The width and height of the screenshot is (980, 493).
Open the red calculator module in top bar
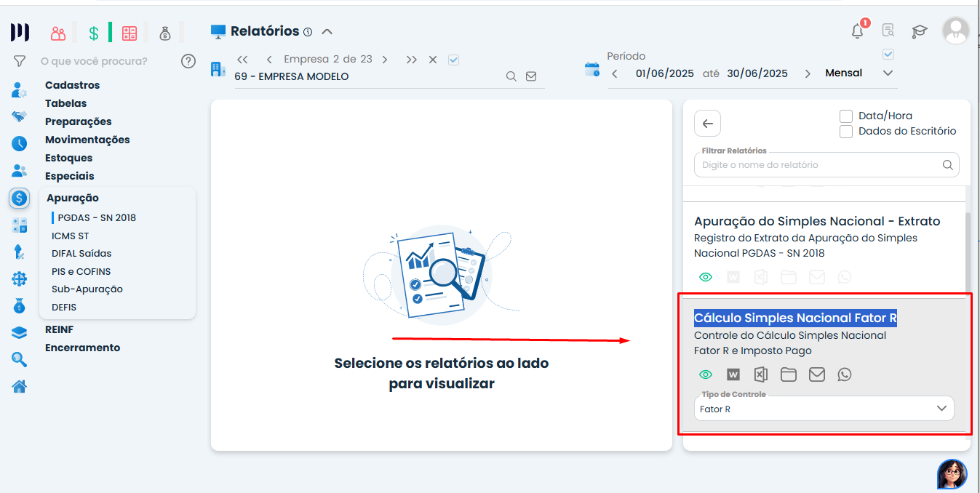pyautogui.click(x=130, y=33)
